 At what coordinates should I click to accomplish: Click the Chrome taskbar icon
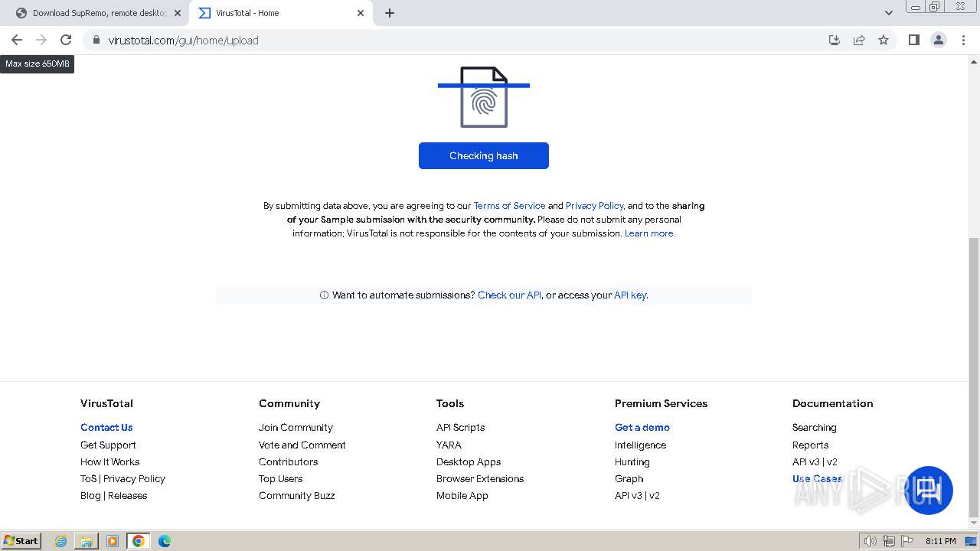pos(138,541)
